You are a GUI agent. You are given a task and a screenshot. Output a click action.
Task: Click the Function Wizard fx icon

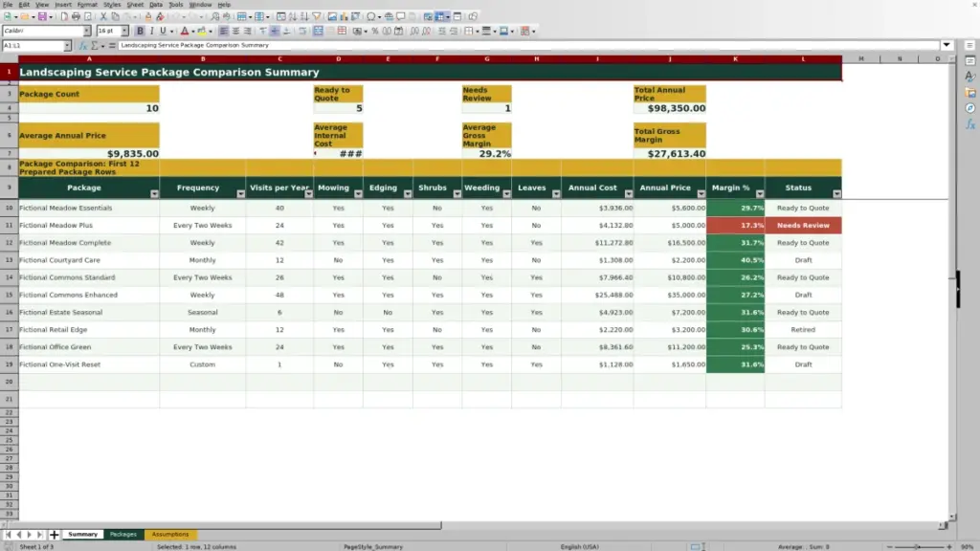82,46
